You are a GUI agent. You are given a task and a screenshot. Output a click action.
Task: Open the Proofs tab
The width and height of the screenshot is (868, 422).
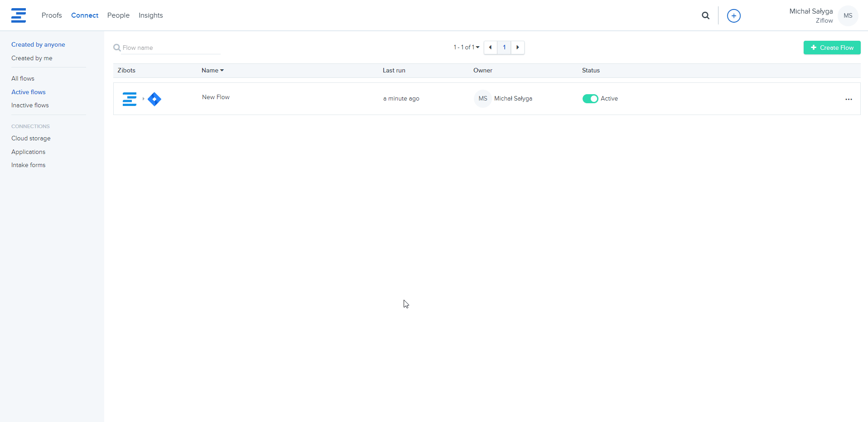point(52,15)
